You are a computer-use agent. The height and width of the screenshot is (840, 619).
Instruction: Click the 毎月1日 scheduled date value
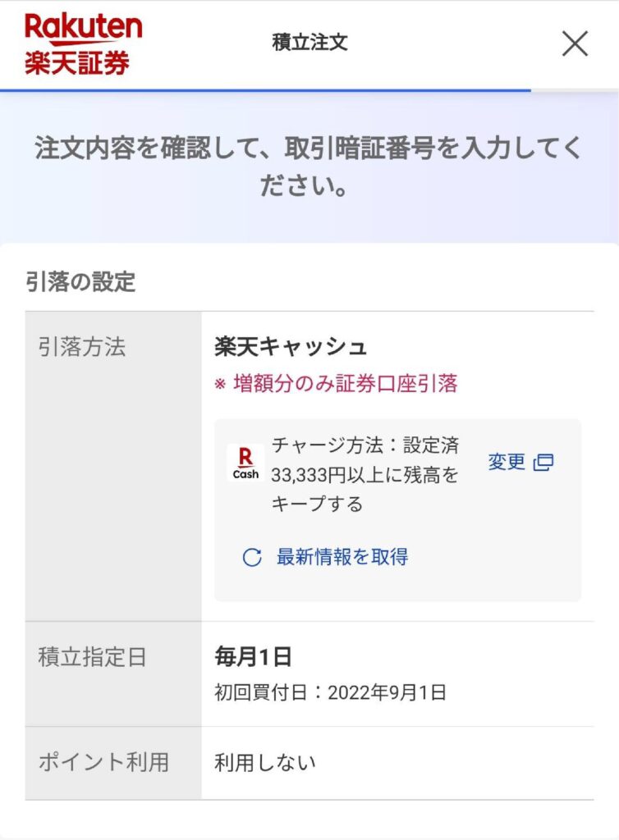pyautogui.click(x=253, y=656)
